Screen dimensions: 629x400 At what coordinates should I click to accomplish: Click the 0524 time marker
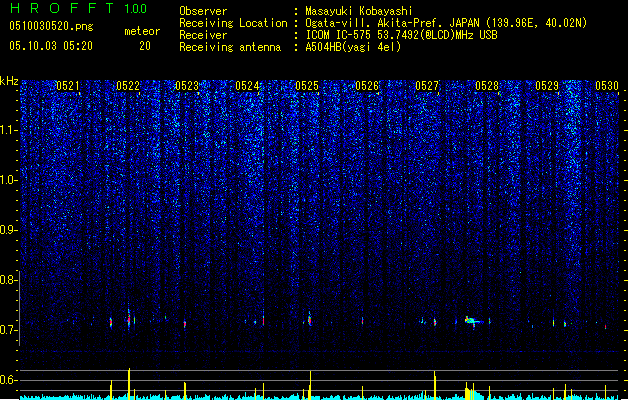click(247, 86)
